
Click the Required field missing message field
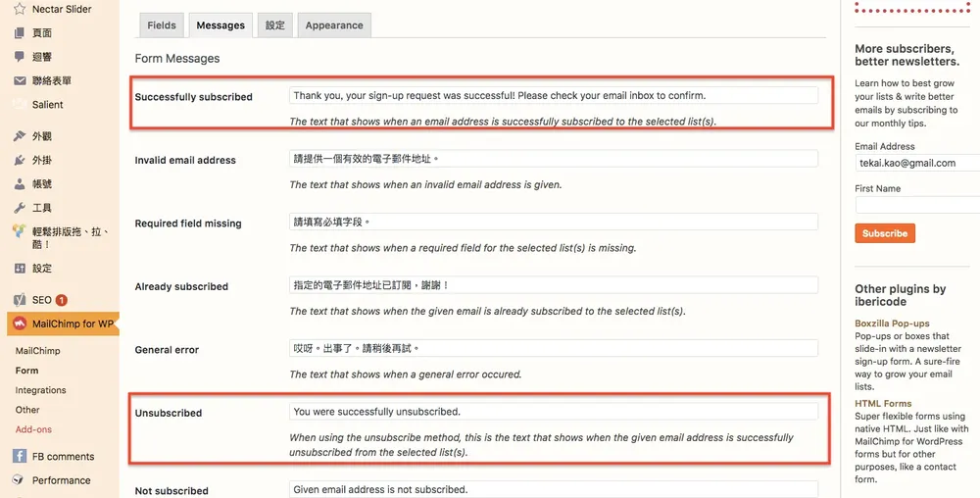click(x=554, y=222)
